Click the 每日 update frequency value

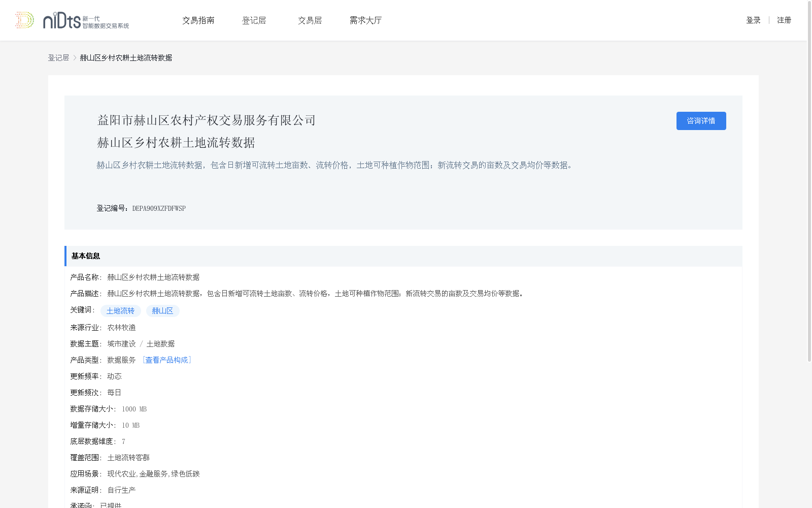(x=114, y=393)
